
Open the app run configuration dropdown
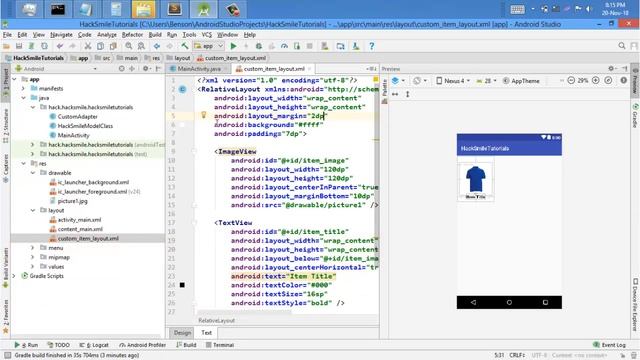point(209,46)
